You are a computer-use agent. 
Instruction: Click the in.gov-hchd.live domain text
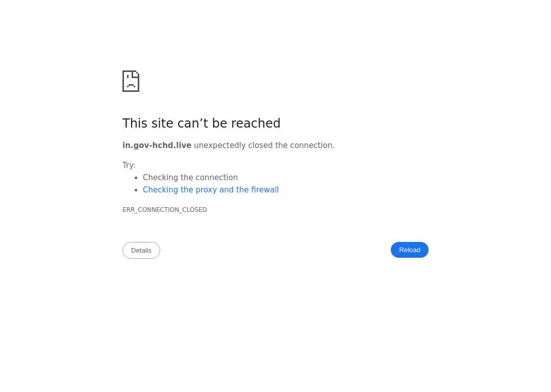pyautogui.click(x=157, y=145)
